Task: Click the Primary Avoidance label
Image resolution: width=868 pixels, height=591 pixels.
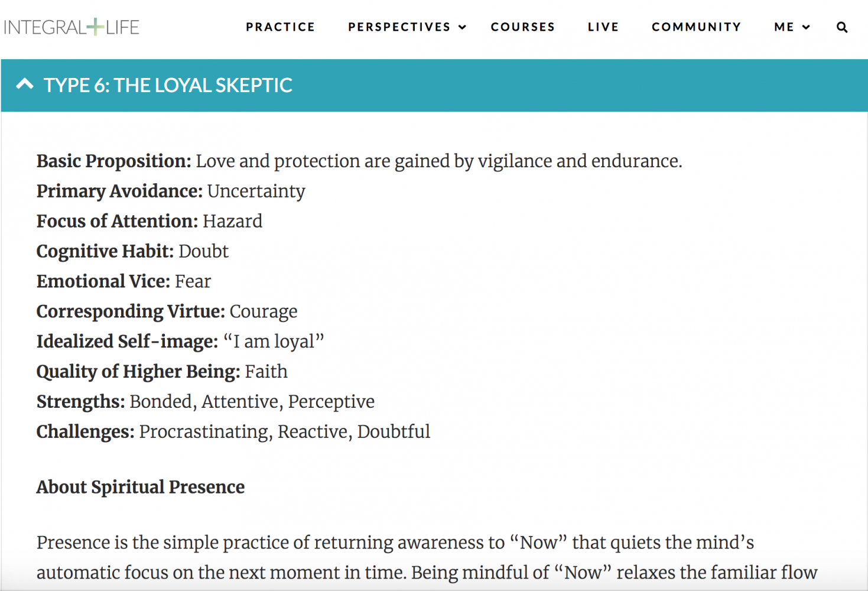Action: click(119, 191)
